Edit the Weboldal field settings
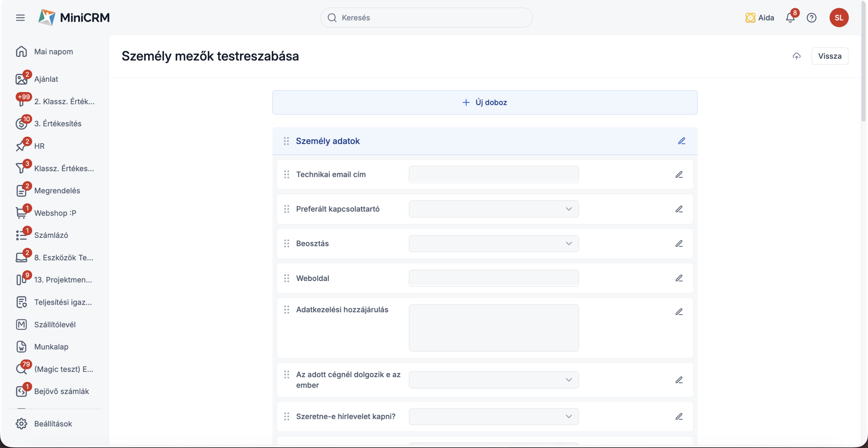Image resolution: width=868 pixels, height=448 pixels. pyautogui.click(x=679, y=278)
